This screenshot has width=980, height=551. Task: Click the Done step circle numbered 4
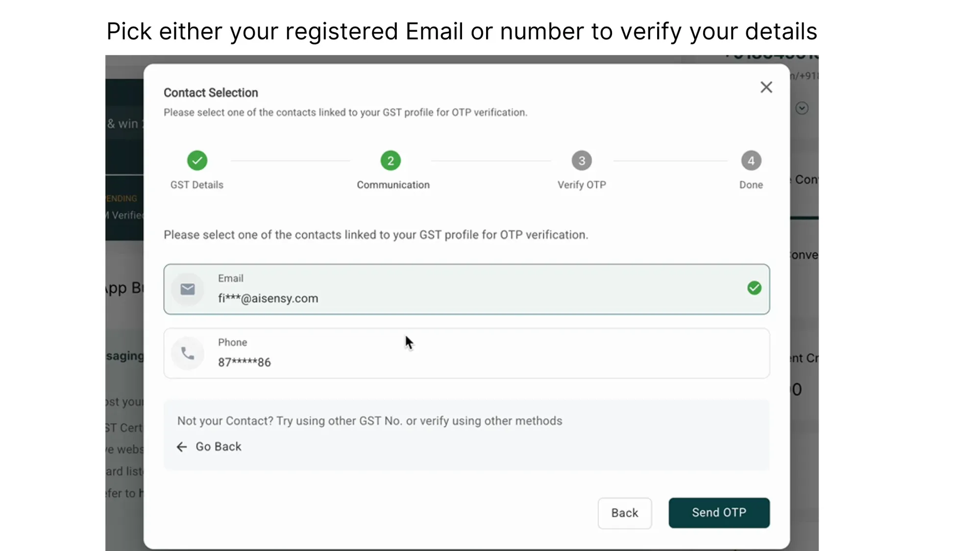pos(751,160)
